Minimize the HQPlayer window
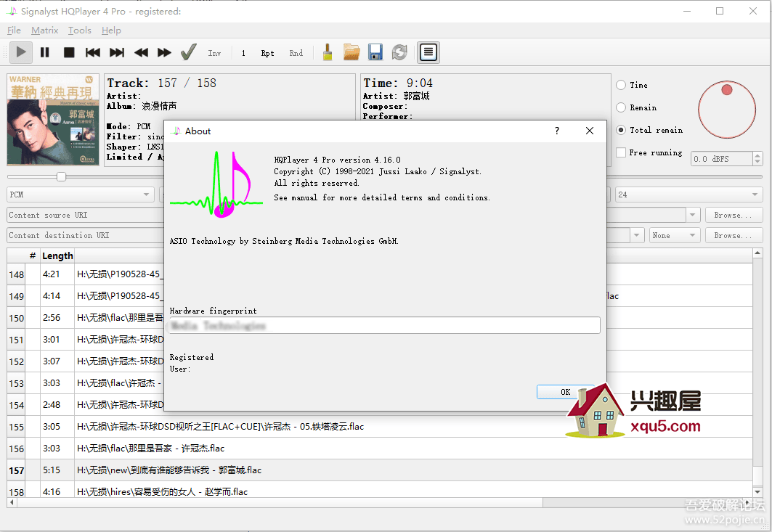The height and width of the screenshot is (532, 772). (687, 11)
